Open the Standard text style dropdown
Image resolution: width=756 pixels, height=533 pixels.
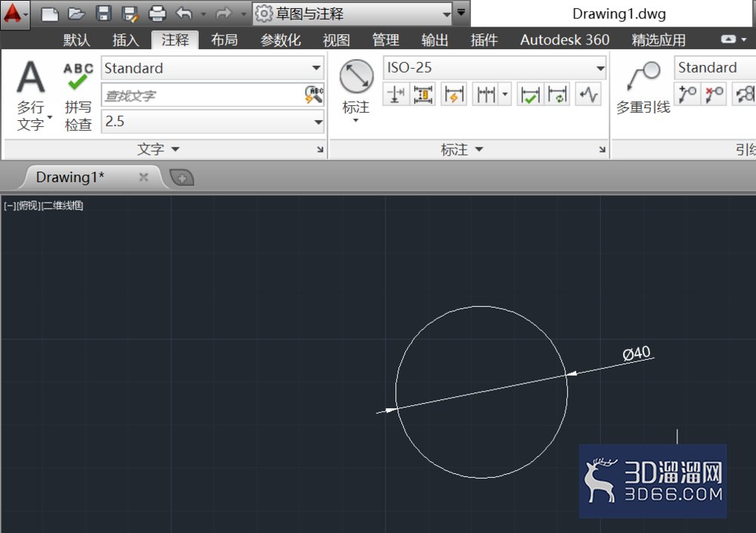pyautogui.click(x=212, y=68)
